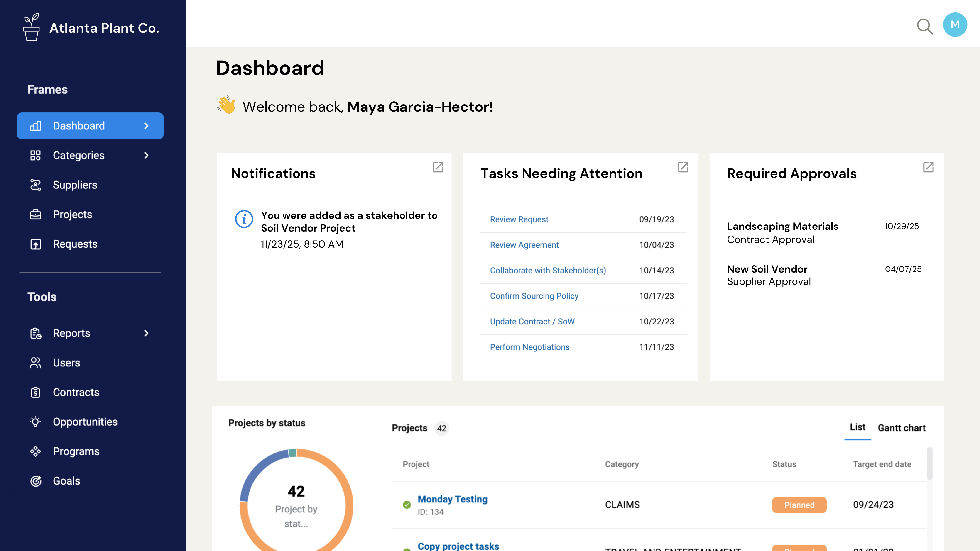The width and height of the screenshot is (980, 551).
Task: Click the search magnifier icon
Action: [x=924, y=27]
